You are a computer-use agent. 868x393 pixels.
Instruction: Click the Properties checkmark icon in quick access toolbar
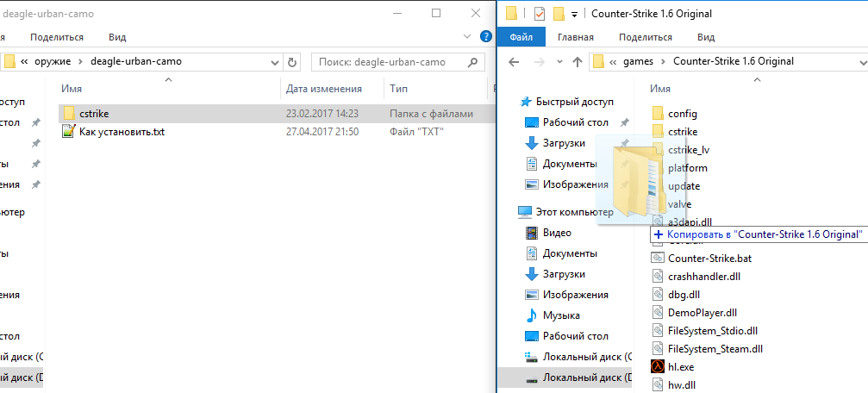540,14
